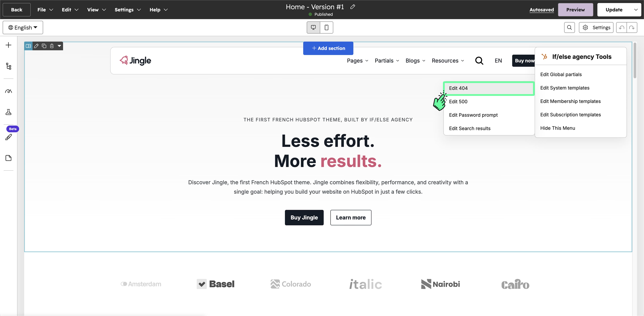Click the Nairobi logo
The image size is (644, 316).
[440, 284]
